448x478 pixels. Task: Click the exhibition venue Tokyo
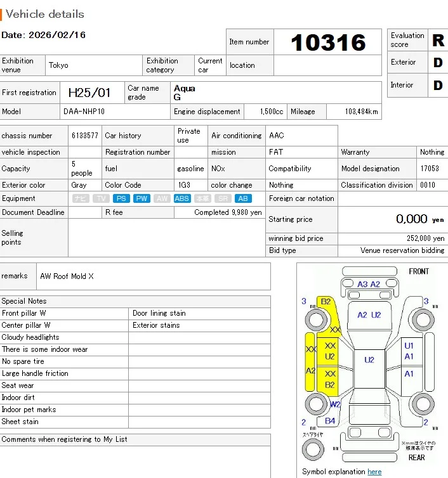58,65
